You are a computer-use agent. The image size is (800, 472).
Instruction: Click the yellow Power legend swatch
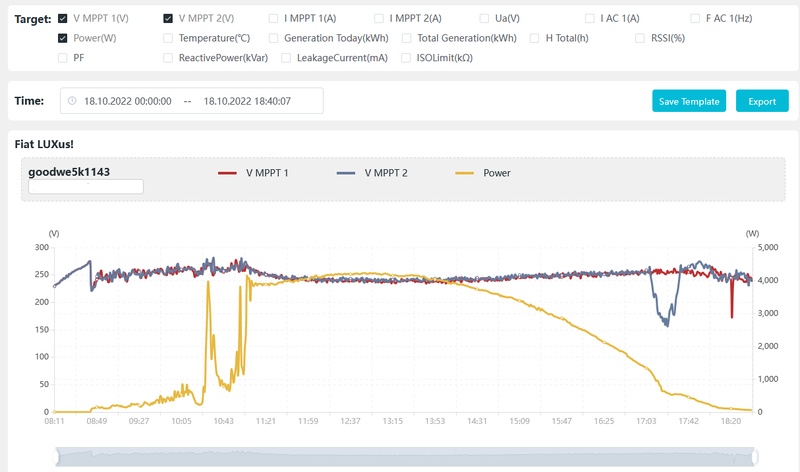pos(464,173)
